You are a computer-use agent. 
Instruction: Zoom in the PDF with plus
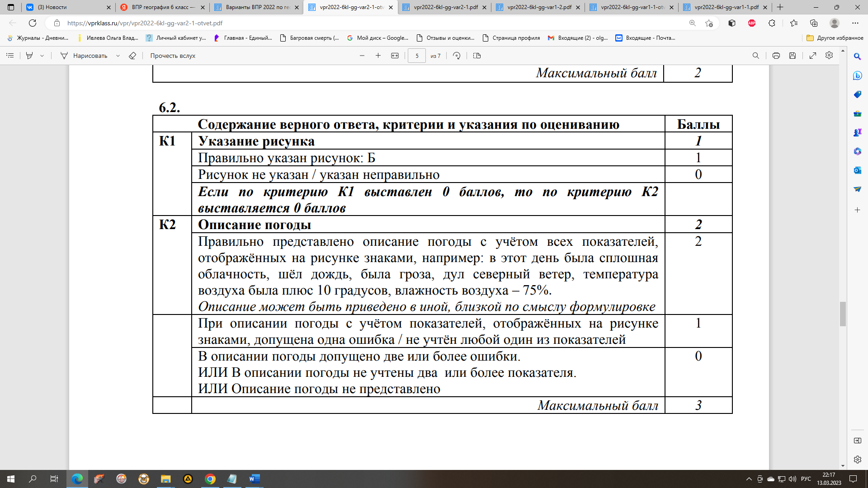pos(378,56)
